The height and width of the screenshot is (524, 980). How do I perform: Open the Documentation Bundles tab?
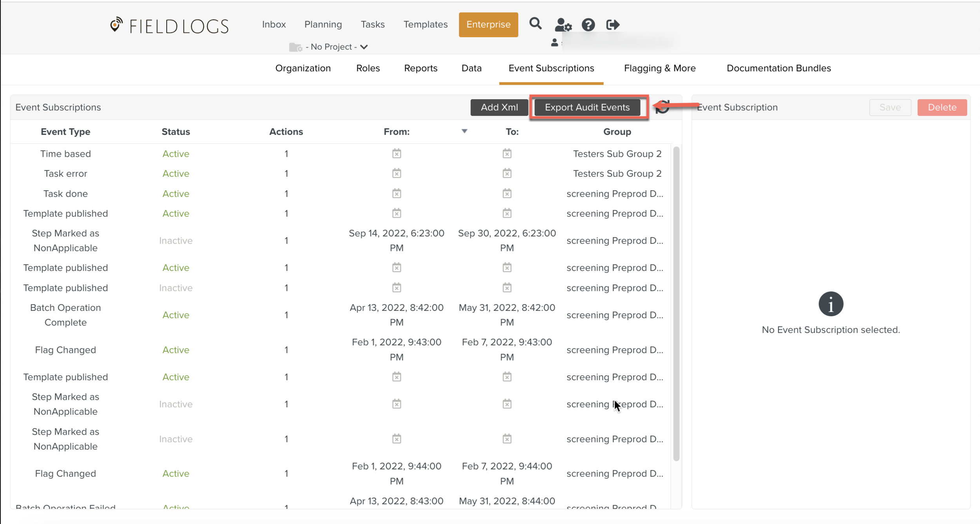tap(779, 68)
